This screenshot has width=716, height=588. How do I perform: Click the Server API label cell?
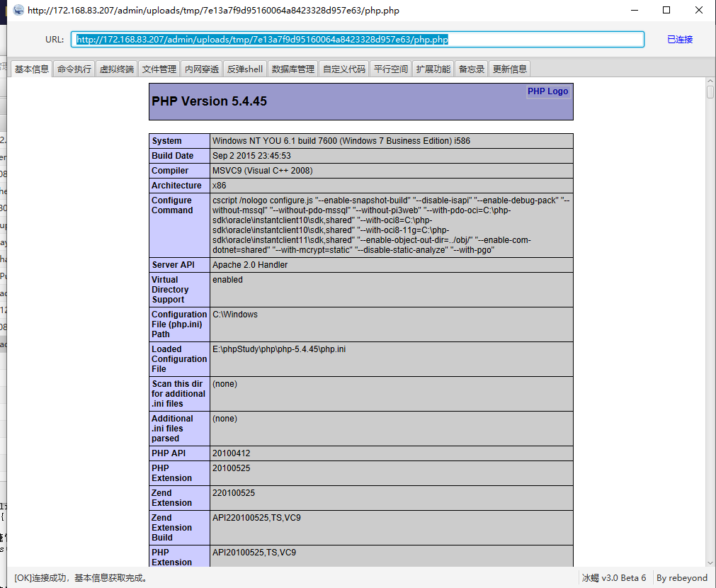coord(179,265)
